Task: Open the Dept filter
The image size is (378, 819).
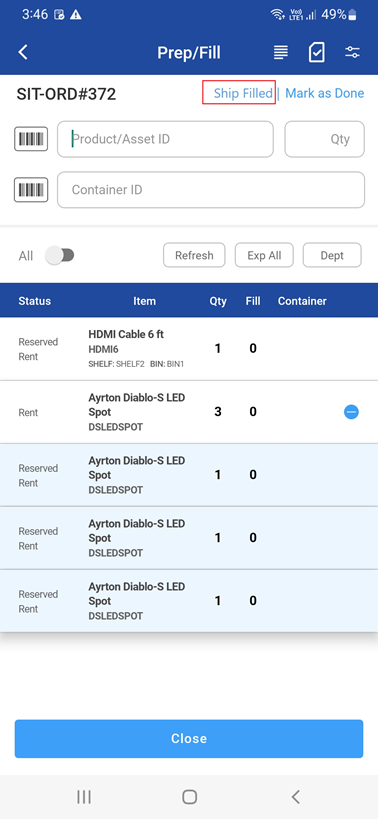Action: [332, 255]
